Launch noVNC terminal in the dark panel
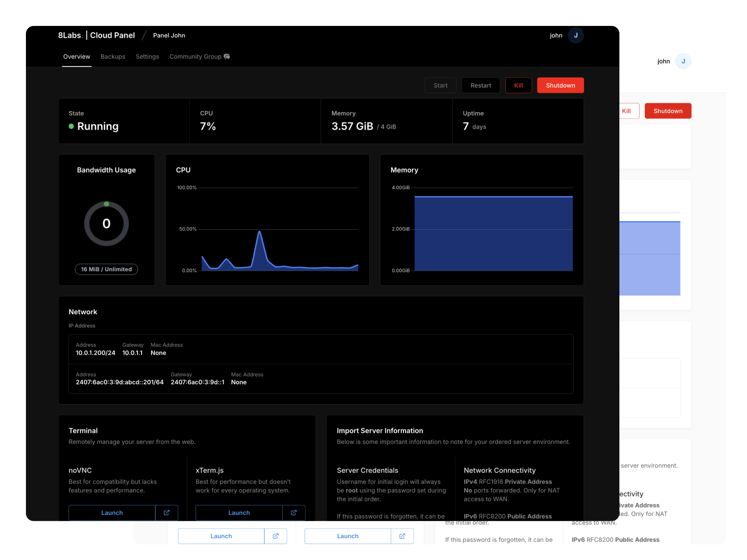 112,513
